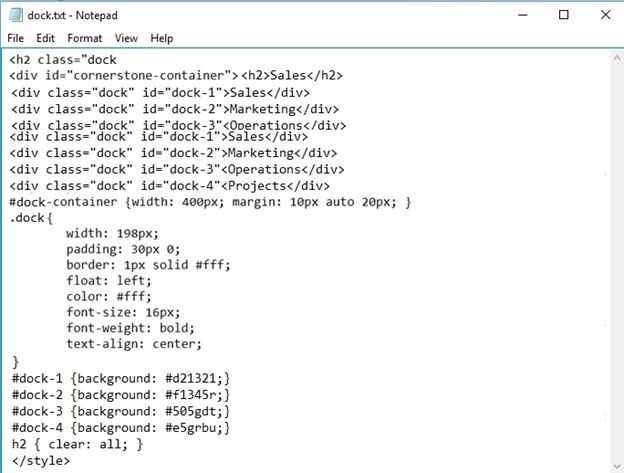Click the 'text-align: center;' line
This screenshot has height=473, width=624.
tap(134, 344)
